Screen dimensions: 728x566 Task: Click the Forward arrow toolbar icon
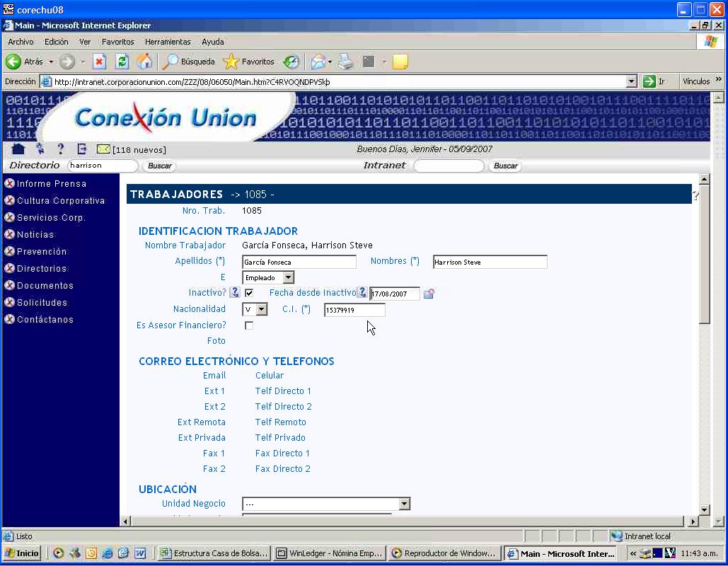[x=67, y=62]
